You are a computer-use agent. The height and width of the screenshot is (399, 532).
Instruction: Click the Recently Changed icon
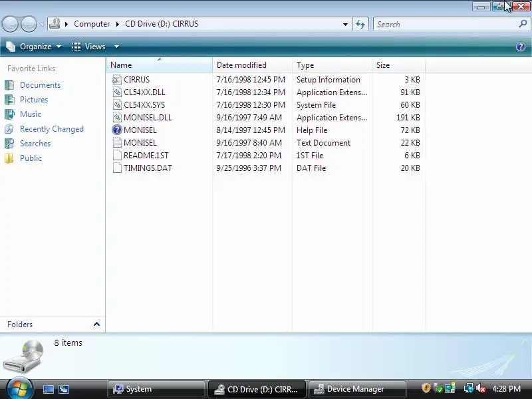[9, 129]
